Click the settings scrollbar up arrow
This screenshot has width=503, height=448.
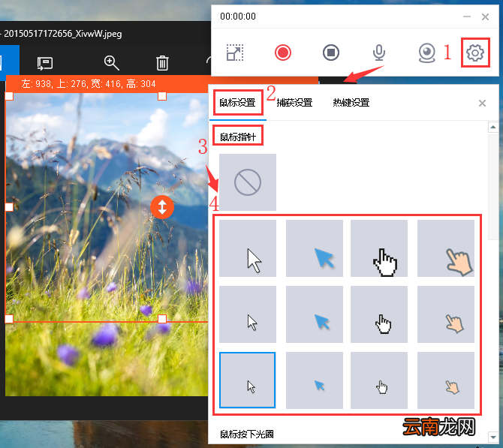pyautogui.click(x=492, y=128)
